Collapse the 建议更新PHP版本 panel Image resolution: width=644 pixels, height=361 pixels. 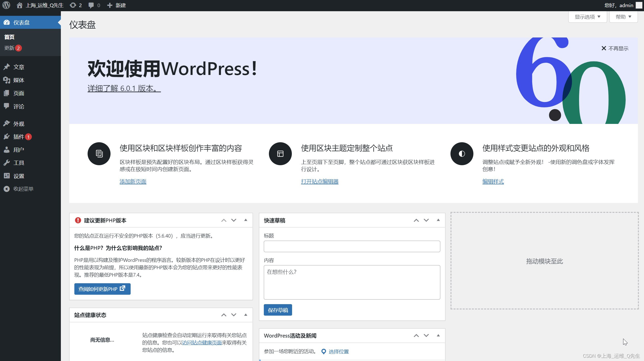coord(246,220)
